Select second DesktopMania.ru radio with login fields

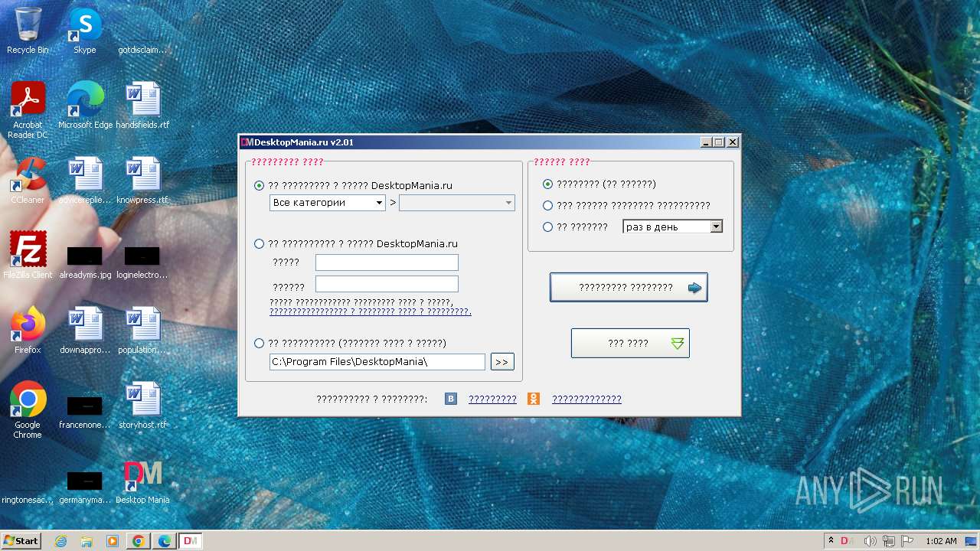click(260, 243)
